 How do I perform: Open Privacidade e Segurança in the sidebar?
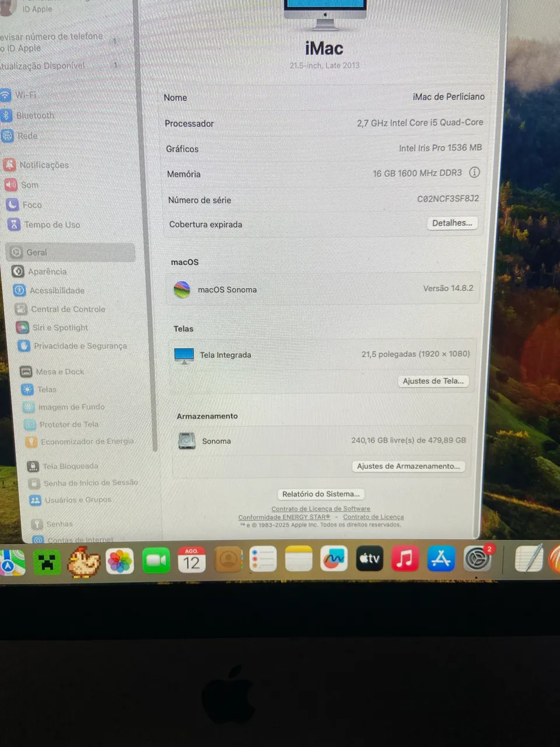[72, 345]
